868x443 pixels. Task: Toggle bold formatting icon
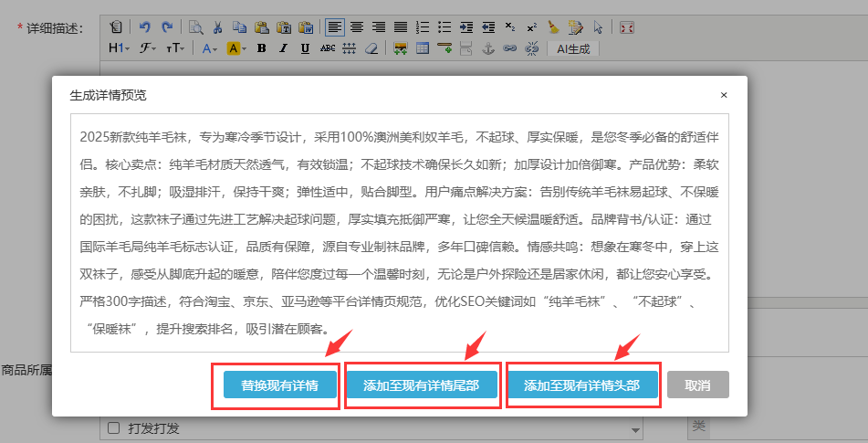pyautogui.click(x=261, y=48)
